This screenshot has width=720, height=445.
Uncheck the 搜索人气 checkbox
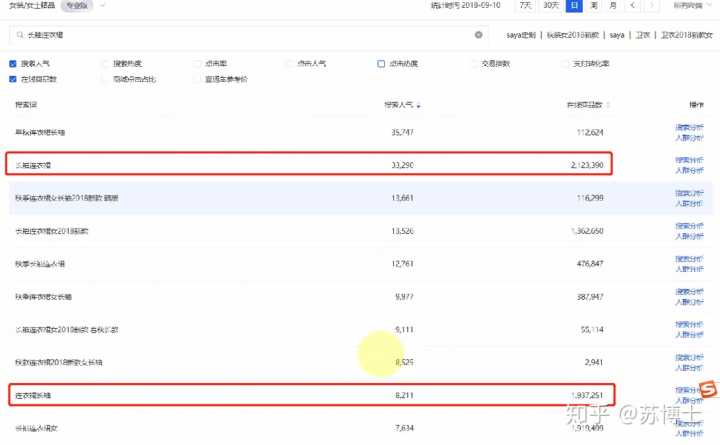coord(12,63)
